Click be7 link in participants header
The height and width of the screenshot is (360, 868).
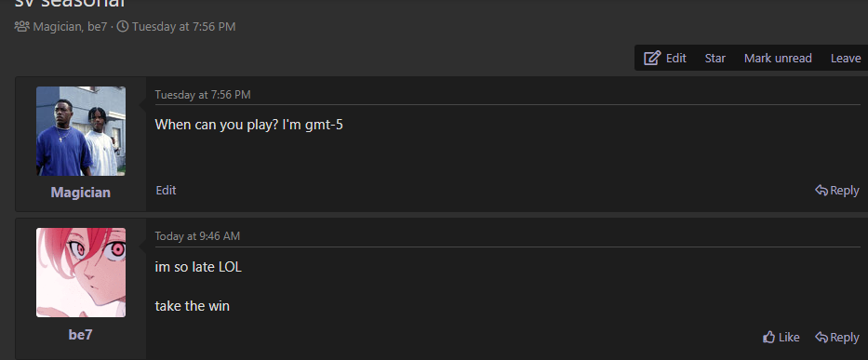click(97, 27)
